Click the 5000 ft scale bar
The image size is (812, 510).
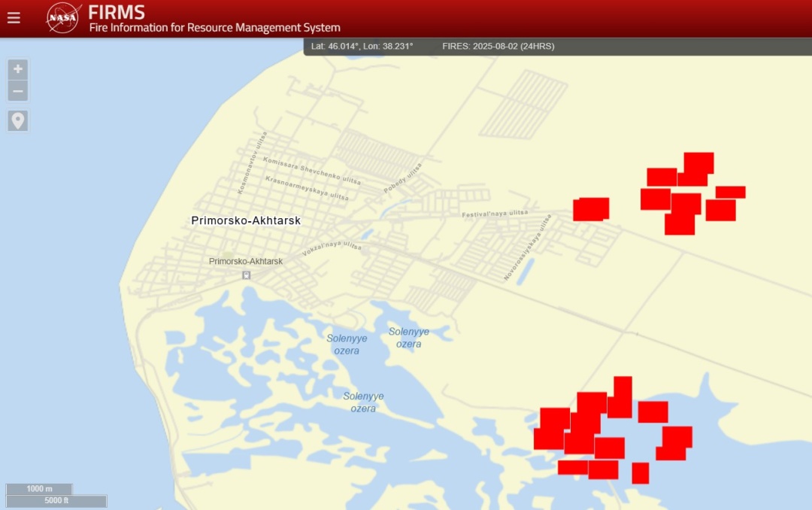56,501
